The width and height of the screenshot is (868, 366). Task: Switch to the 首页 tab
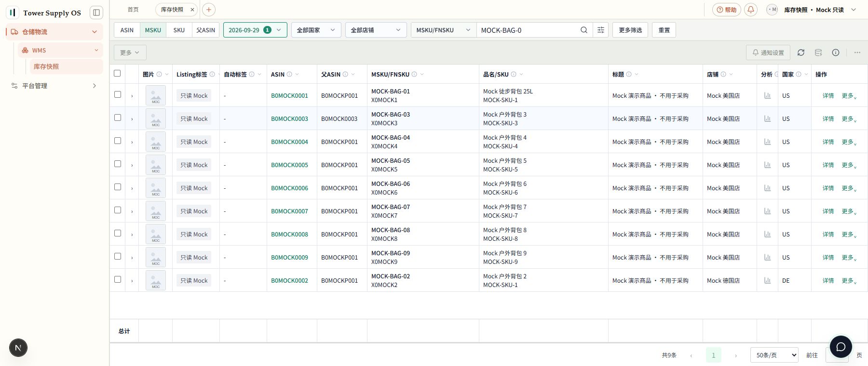click(x=133, y=10)
